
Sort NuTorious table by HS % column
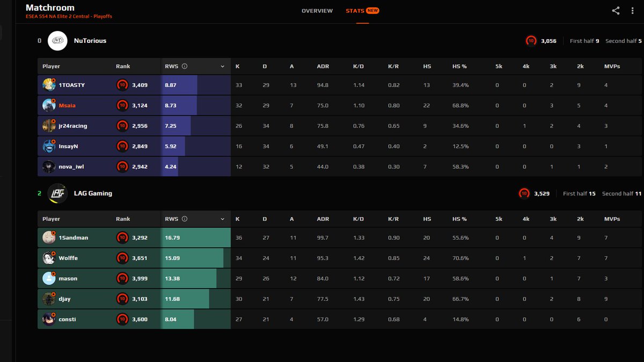click(x=459, y=67)
